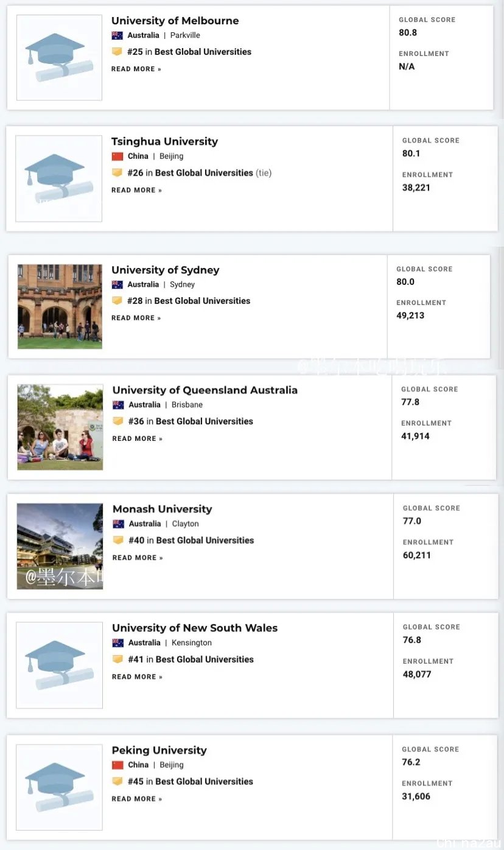Click University of New South Wales cap icon
Viewport: 504px width, 850px height.
(x=59, y=664)
